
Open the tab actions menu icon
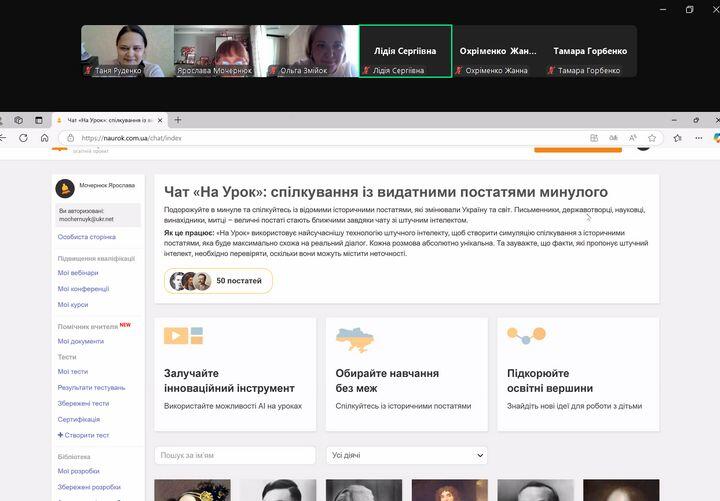coord(39,120)
